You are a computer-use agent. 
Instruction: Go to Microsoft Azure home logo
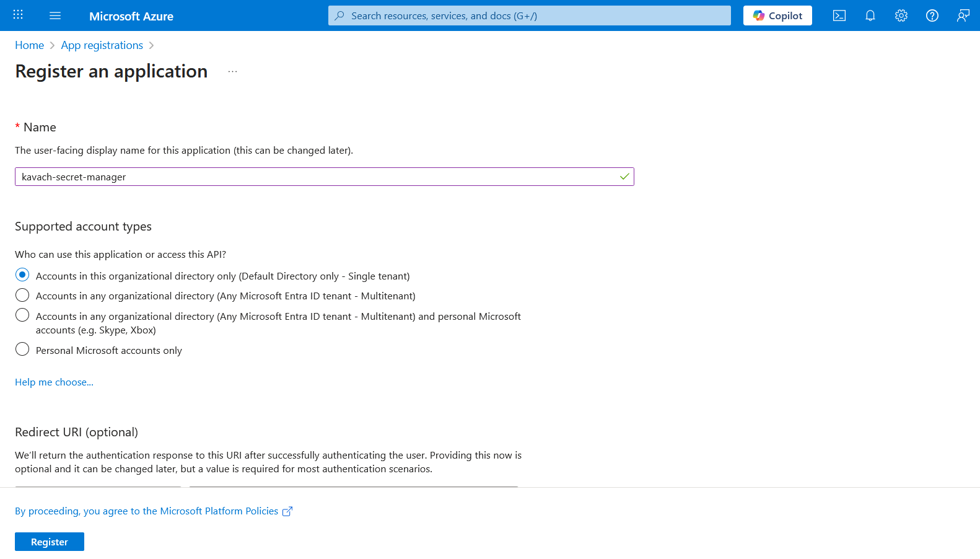coord(131,16)
